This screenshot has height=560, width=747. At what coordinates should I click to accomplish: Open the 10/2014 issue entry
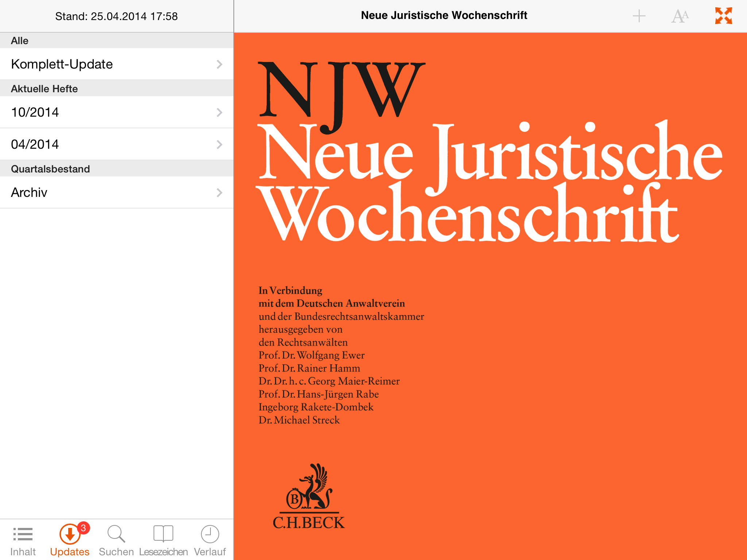[117, 112]
